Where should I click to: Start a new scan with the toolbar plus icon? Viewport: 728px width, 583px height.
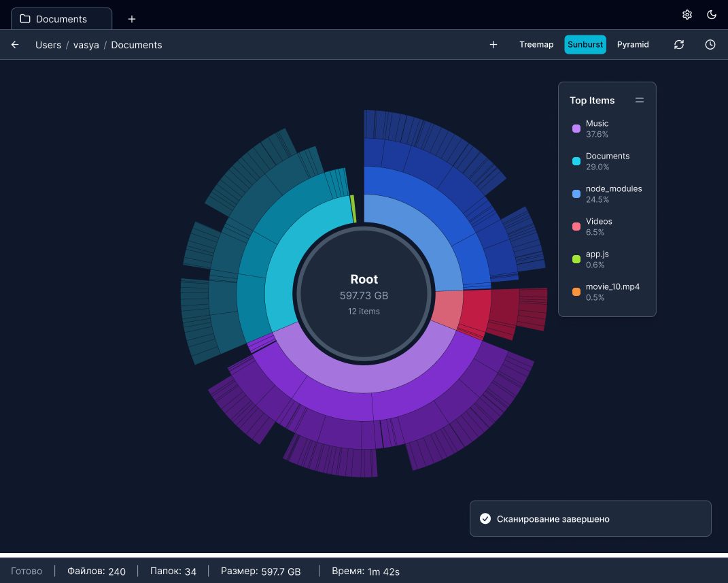tap(493, 44)
